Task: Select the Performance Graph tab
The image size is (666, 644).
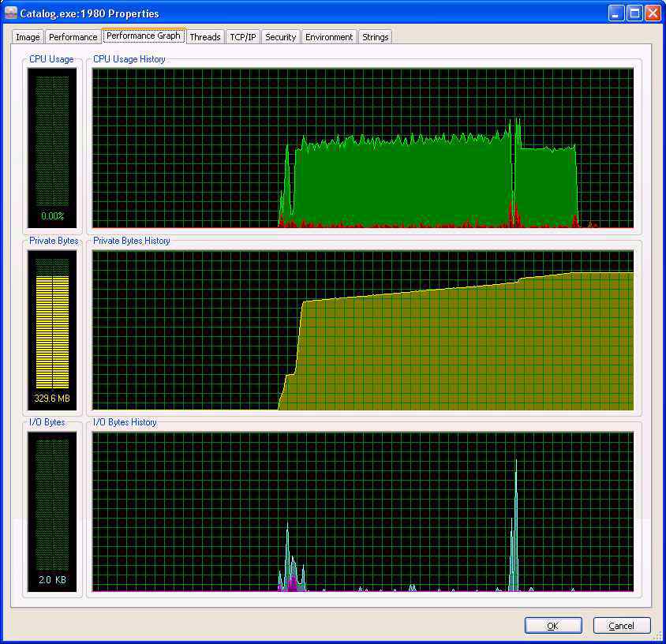Action: click(x=144, y=36)
